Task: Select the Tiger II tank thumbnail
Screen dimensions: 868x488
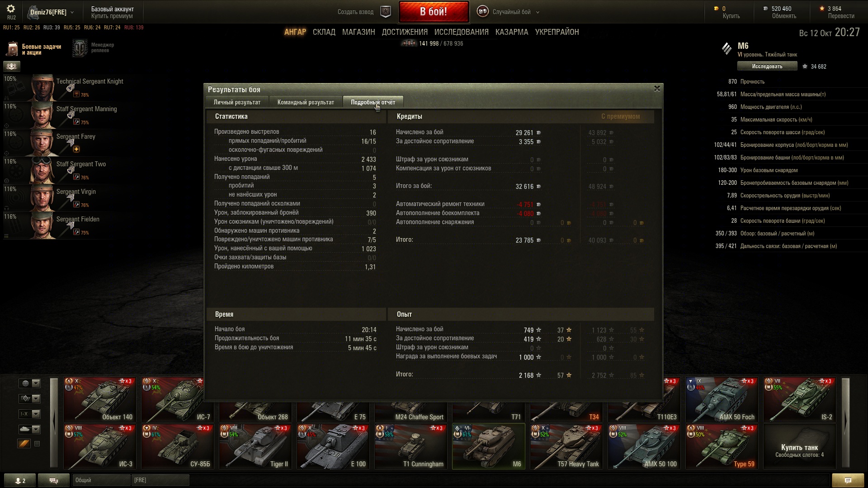Action: click(x=255, y=446)
